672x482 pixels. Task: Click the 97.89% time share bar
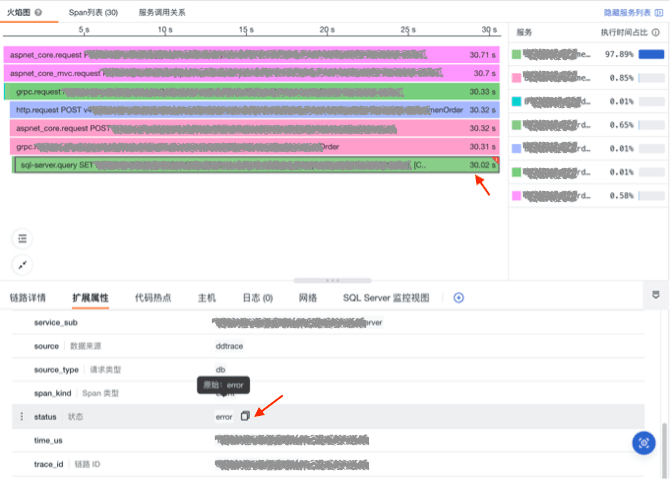click(x=651, y=54)
